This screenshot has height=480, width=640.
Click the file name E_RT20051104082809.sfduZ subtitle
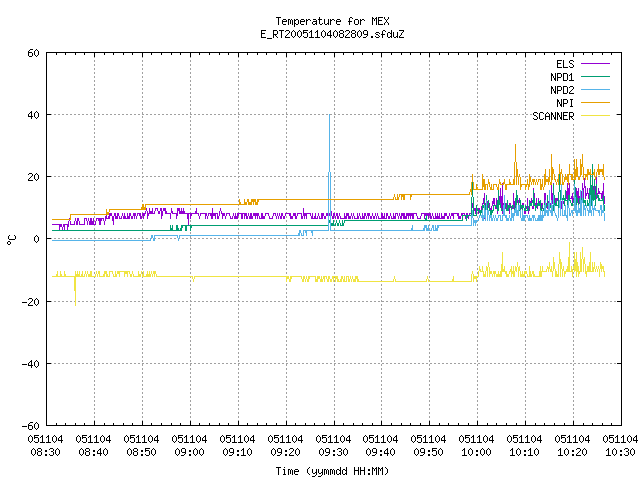(332, 34)
